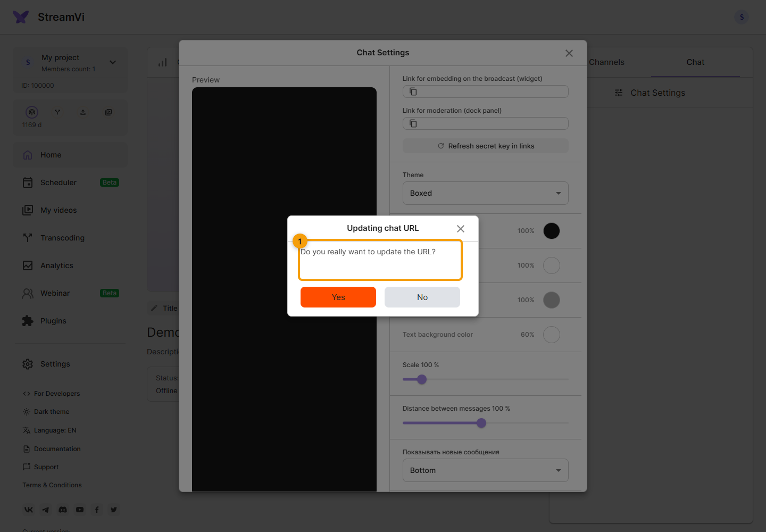Click the video library icon in project bar
766x532 pixels.
click(x=109, y=112)
